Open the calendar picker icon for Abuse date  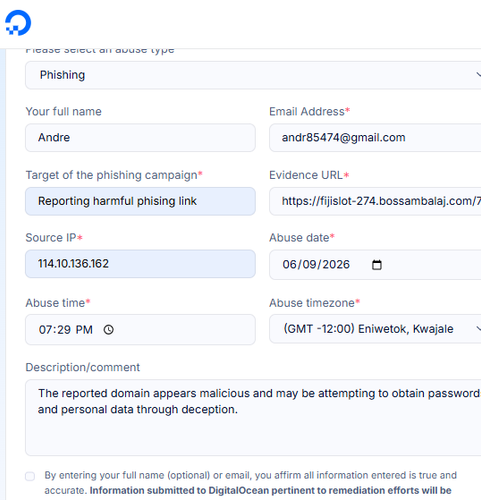[377, 265]
